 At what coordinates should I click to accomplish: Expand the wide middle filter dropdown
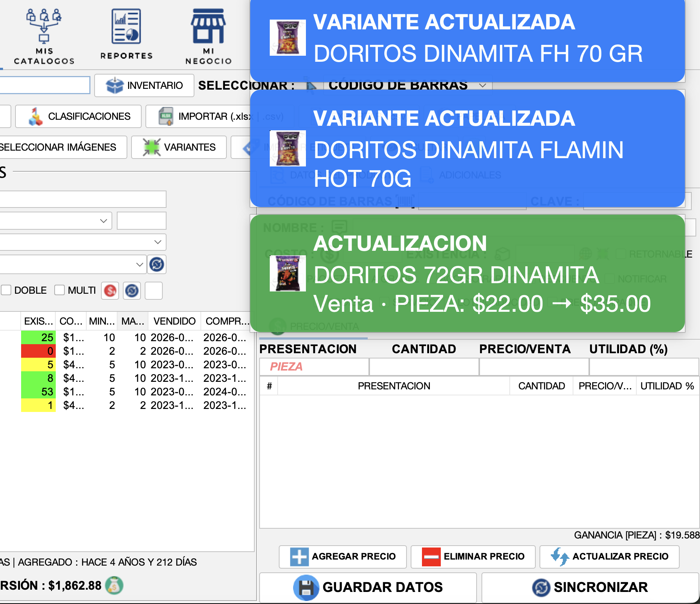coord(83,242)
